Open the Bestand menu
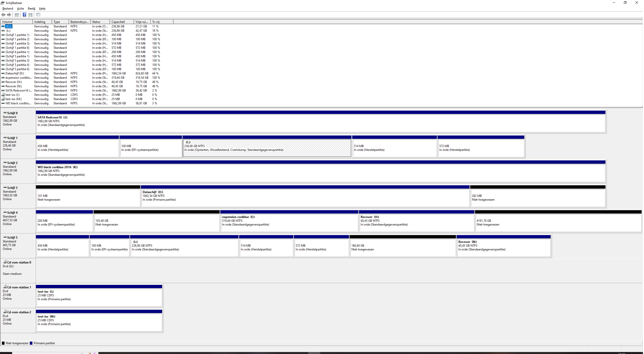 8,9
